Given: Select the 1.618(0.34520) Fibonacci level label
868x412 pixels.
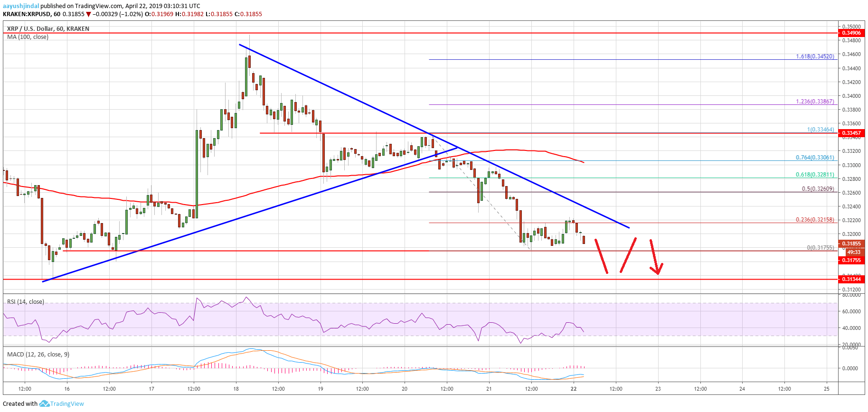Looking at the screenshot, I should [x=815, y=56].
